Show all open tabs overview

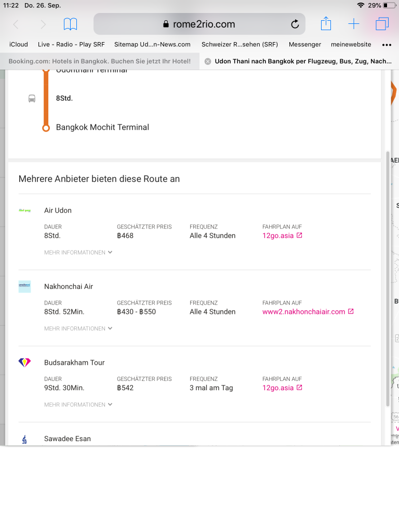[x=382, y=24]
